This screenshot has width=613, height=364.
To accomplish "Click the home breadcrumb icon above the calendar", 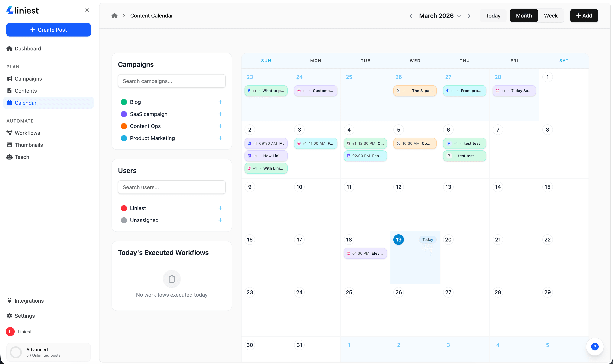I will (x=115, y=15).
